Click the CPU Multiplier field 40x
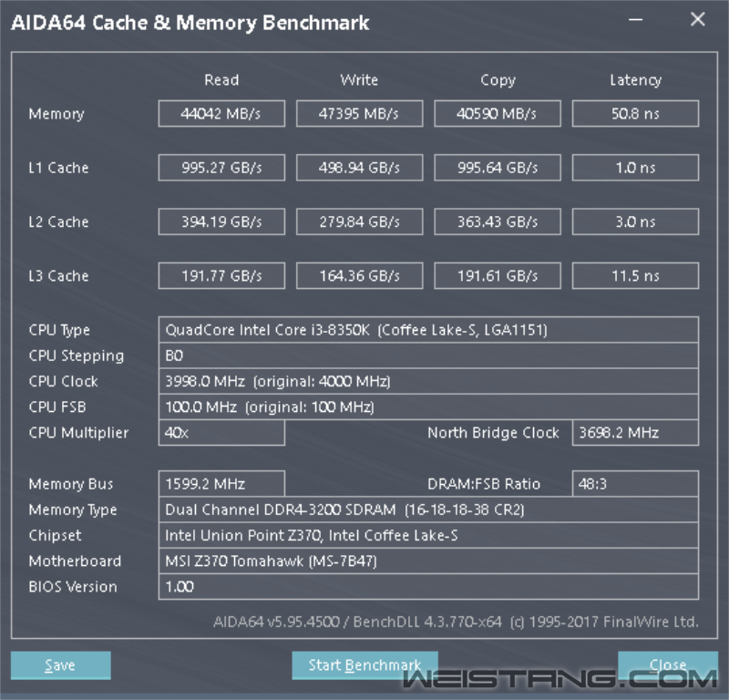The width and height of the screenshot is (729, 700). click(221, 433)
